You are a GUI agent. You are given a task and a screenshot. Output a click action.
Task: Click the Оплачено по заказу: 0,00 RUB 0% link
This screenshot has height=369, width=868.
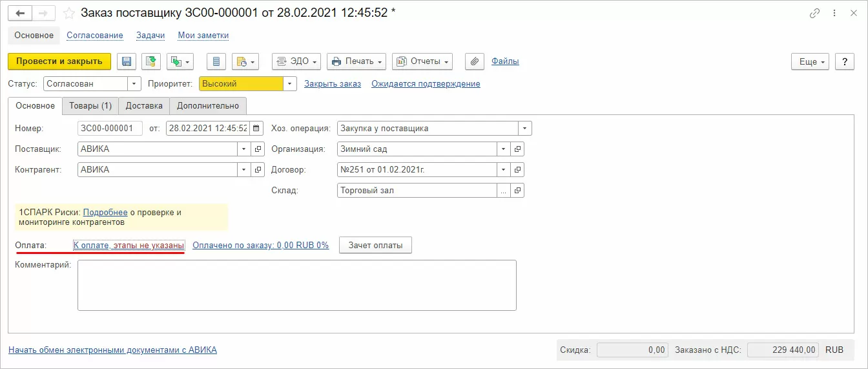click(x=261, y=245)
